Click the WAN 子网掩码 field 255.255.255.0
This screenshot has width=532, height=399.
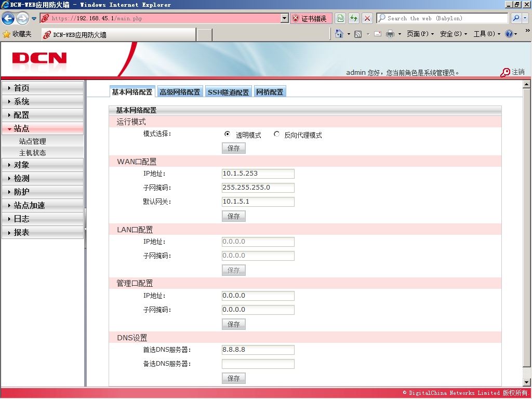[258, 188]
